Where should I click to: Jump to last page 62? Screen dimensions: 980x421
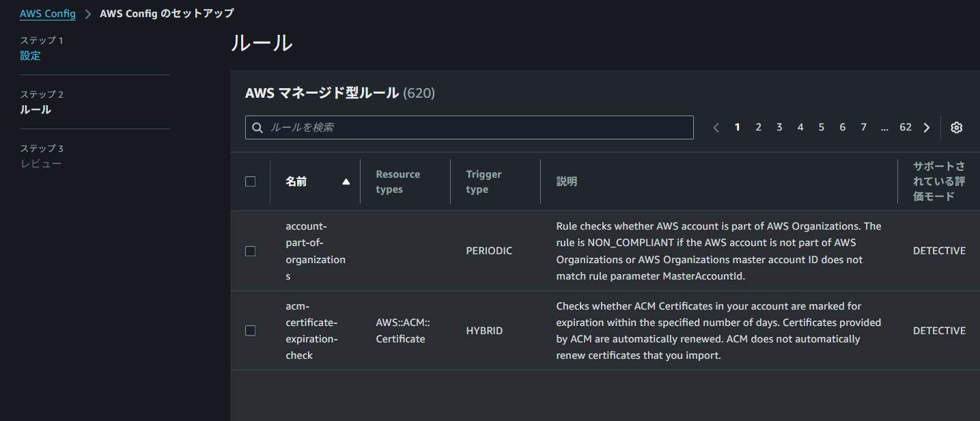tap(906, 127)
